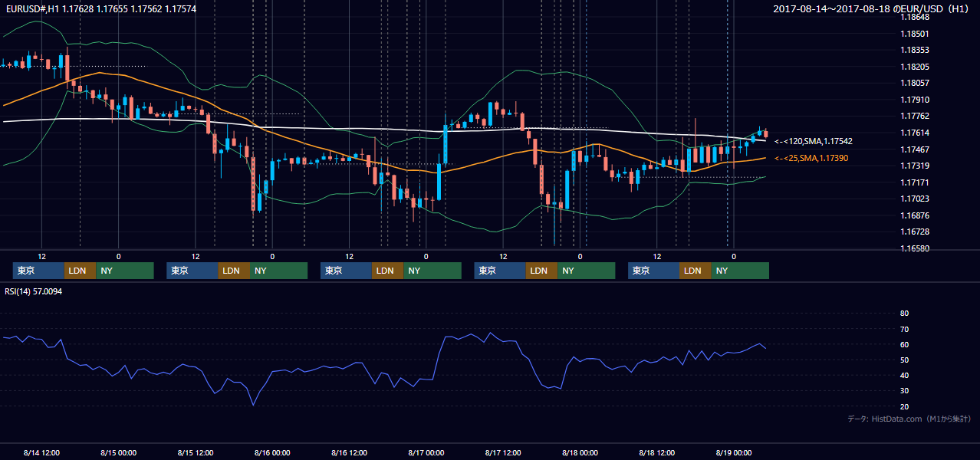Select the 8/17 00:00 date label
The height and width of the screenshot is (460, 980).
(426, 452)
